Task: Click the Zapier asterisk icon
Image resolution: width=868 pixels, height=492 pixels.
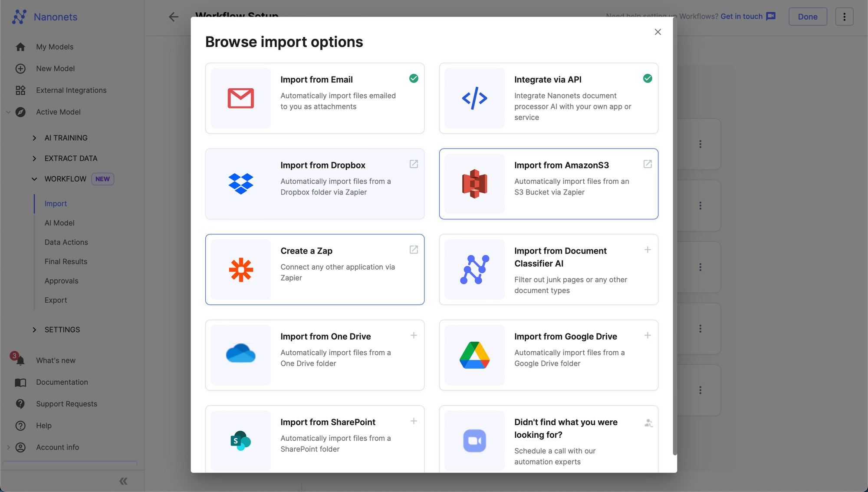Action: click(240, 270)
